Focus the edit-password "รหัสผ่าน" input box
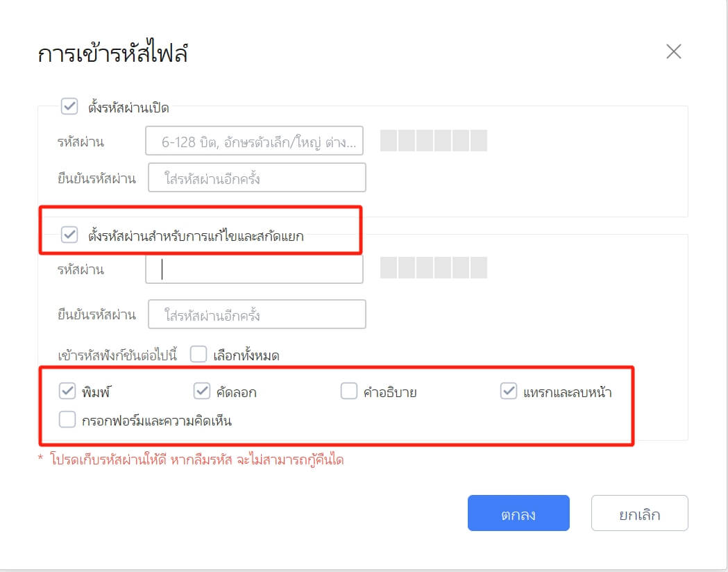 (254, 269)
